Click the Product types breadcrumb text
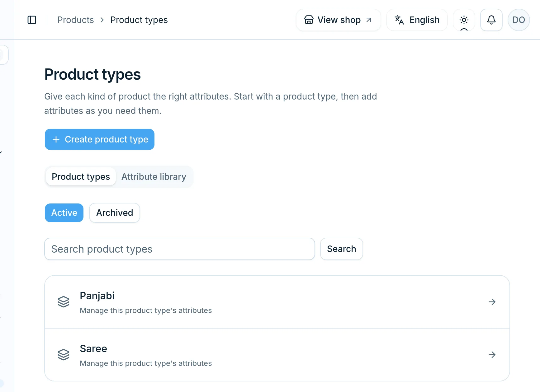This screenshot has width=540, height=392. coord(139,20)
